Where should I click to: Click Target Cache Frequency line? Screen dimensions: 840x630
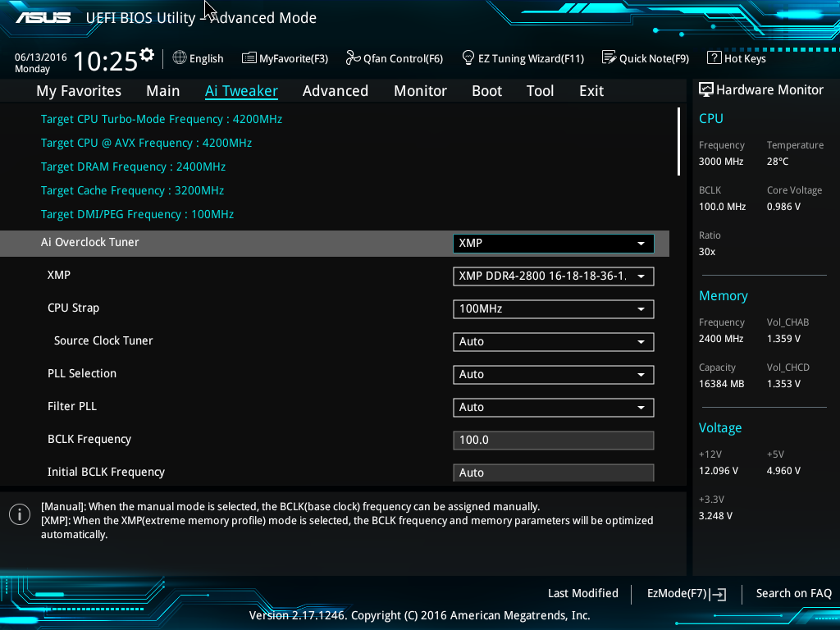tap(132, 190)
